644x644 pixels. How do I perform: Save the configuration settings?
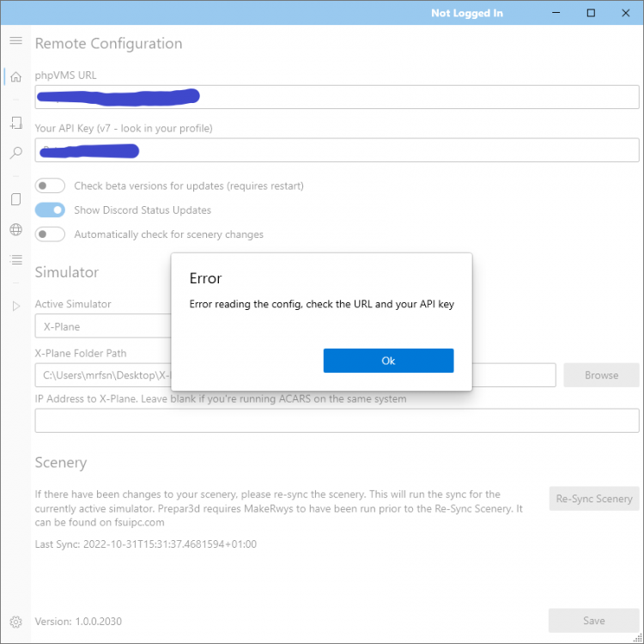point(593,621)
